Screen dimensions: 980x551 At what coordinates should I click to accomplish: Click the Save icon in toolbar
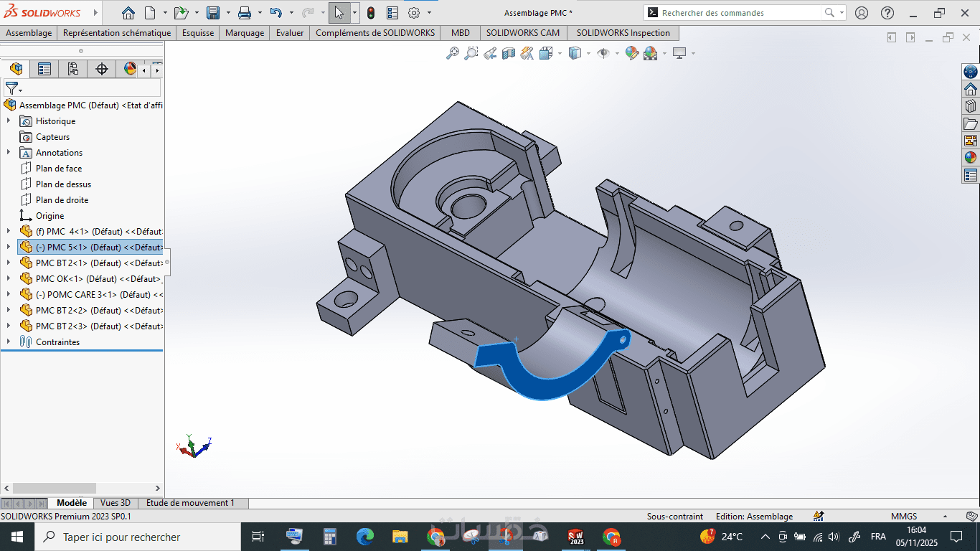point(213,13)
